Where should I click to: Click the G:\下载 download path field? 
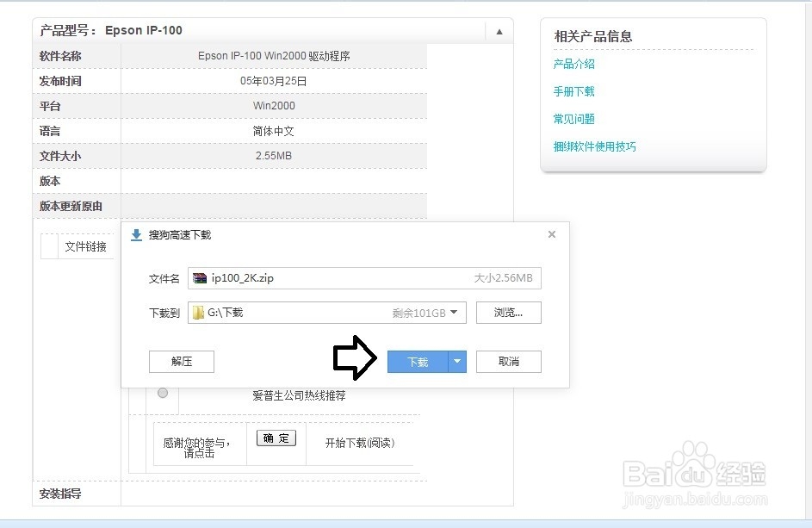coord(327,313)
